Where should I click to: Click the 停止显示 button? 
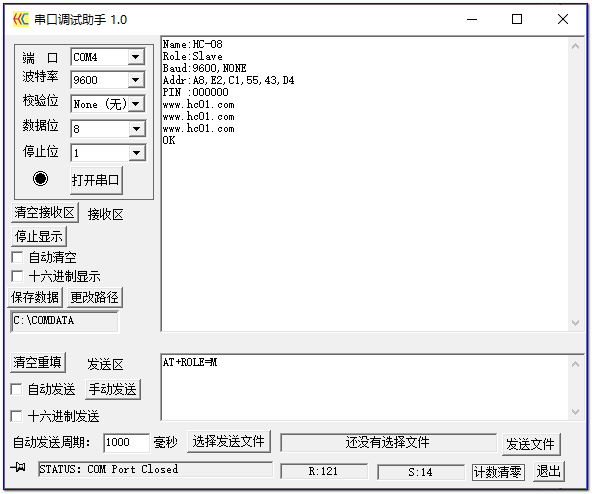tap(39, 236)
